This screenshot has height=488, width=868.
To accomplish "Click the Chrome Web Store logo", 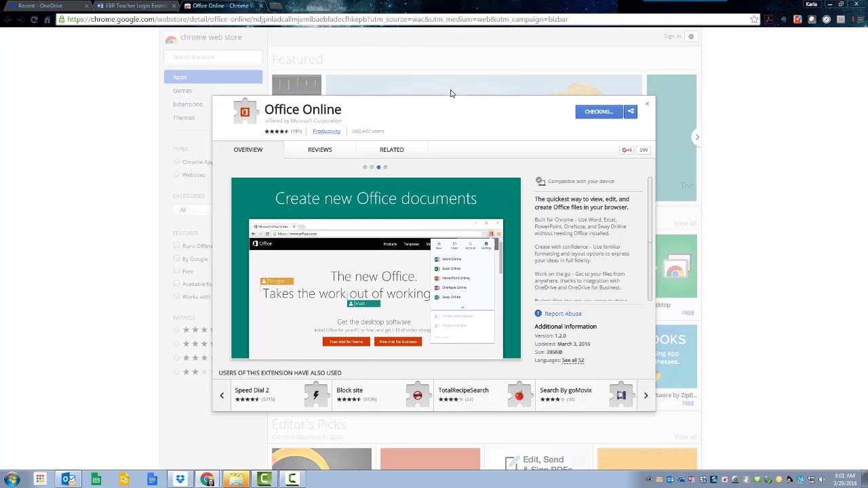I will click(x=171, y=39).
